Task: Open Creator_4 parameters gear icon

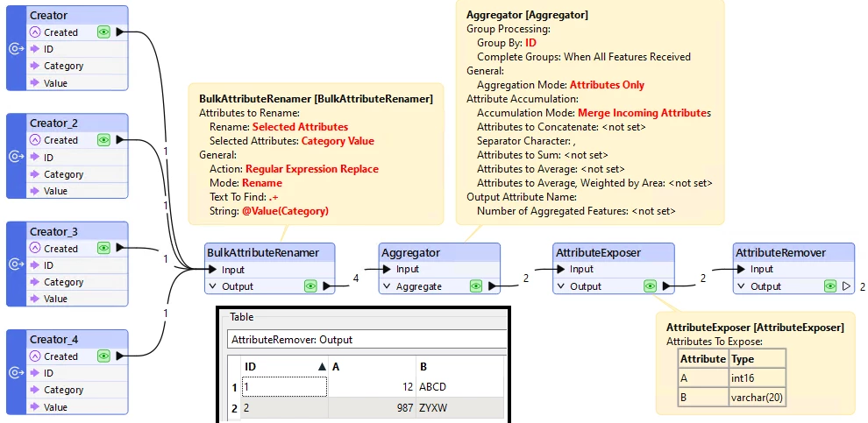Action: pos(16,373)
